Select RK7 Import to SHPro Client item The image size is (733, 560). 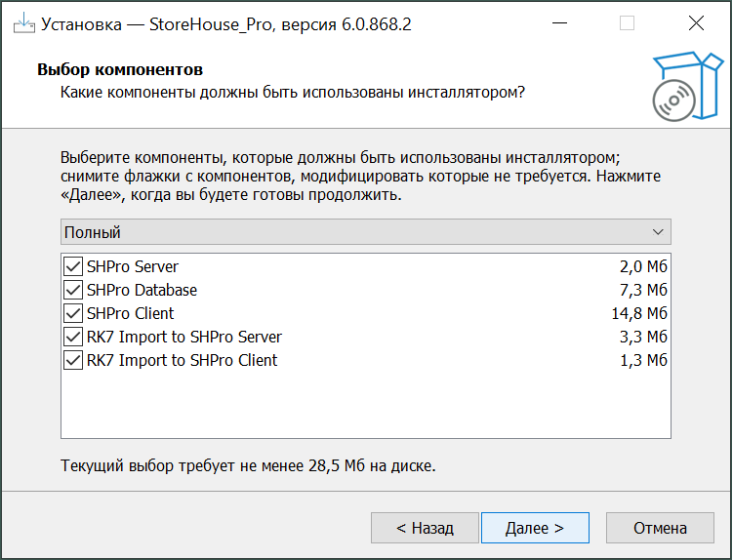(x=182, y=360)
